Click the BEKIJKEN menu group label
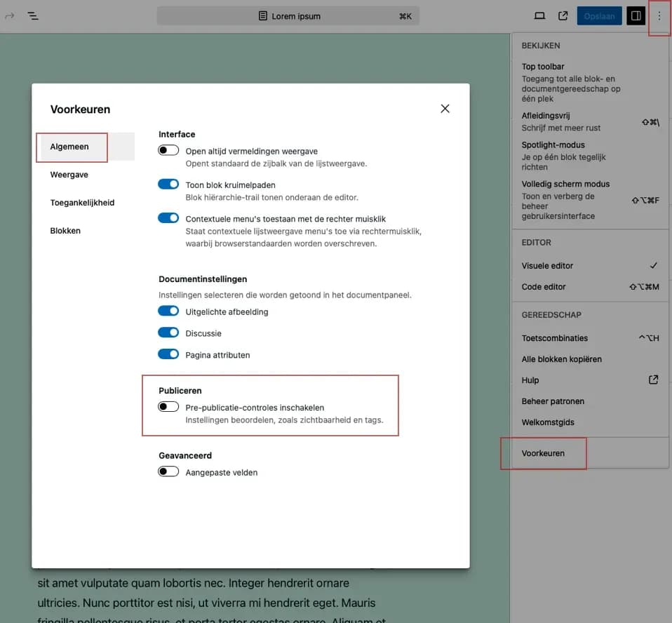 (540, 46)
